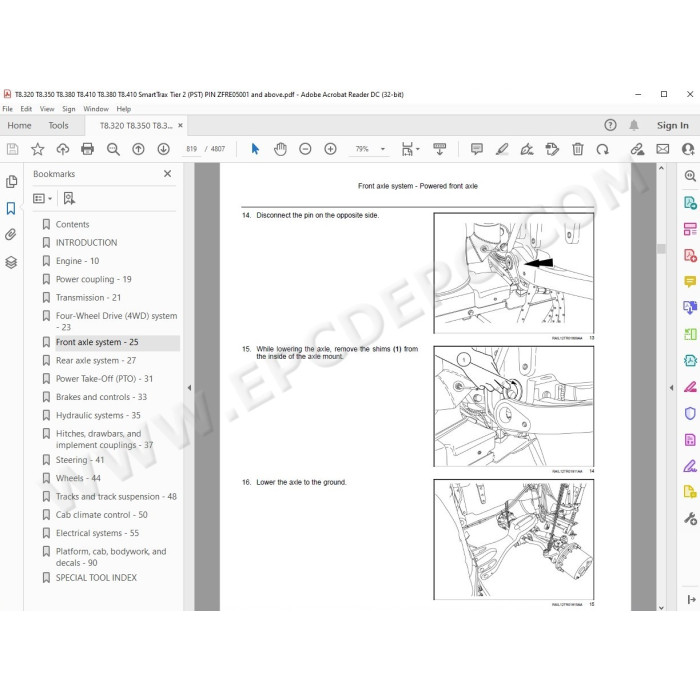Open the Sign menu
Screen dimensions: 700x700
(x=69, y=109)
